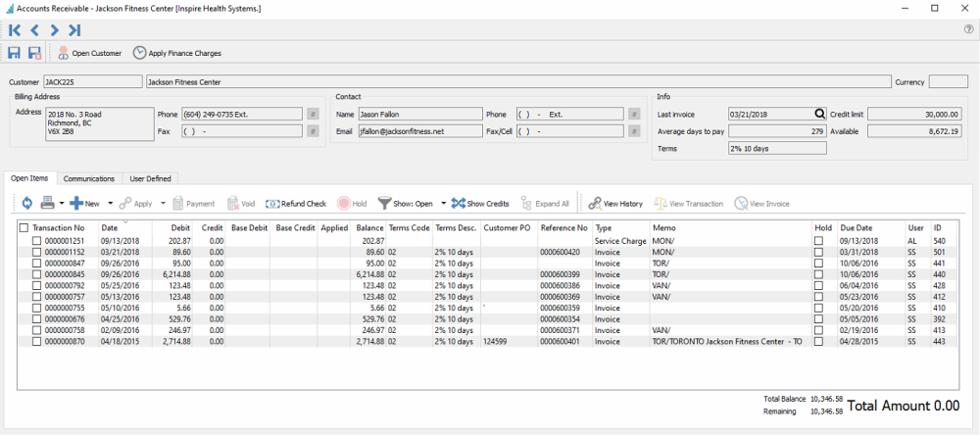Image resolution: width=980 pixels, height=435 pixels.
Task: Click the Save and Close icon
Action: 34,53
